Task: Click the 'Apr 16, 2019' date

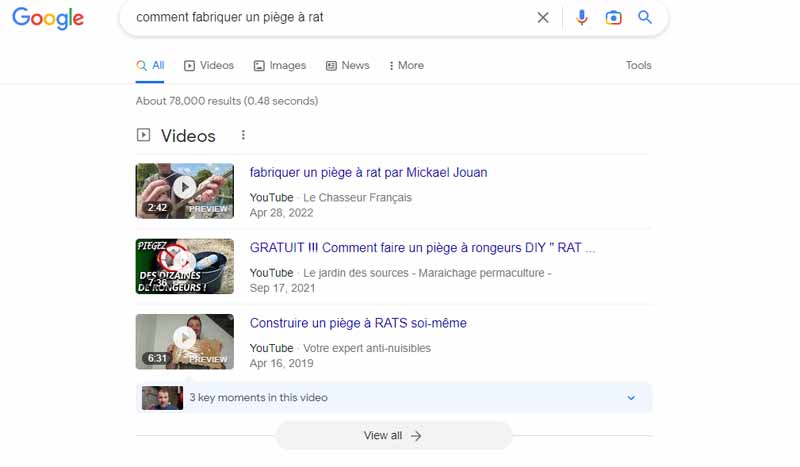Action: tap(281, 363)
